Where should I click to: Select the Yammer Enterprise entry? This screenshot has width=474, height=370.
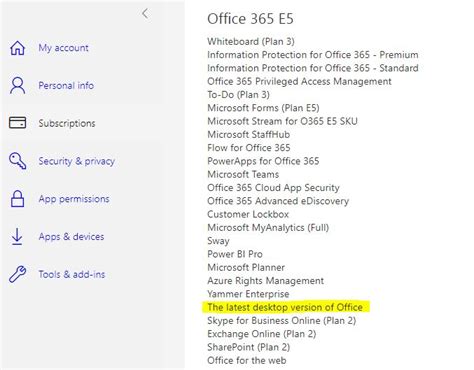(248, 294)
